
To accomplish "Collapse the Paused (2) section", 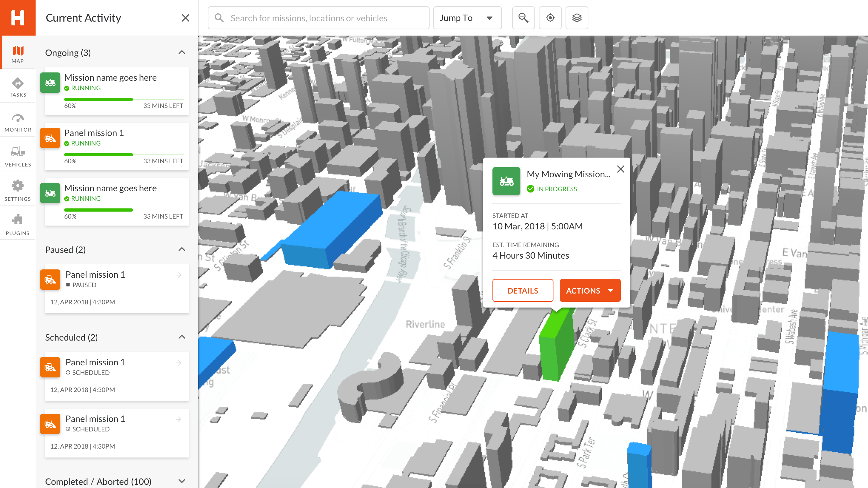I will click(182, 249).
